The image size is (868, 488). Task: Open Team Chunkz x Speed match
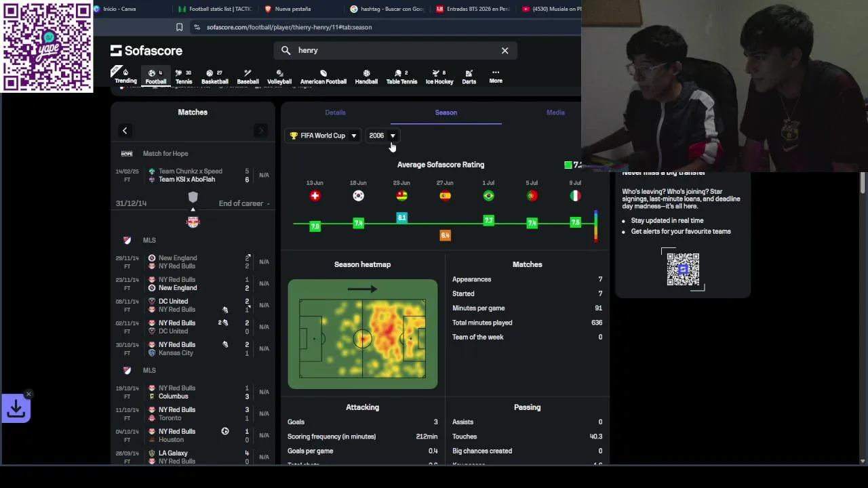point(193,176)
